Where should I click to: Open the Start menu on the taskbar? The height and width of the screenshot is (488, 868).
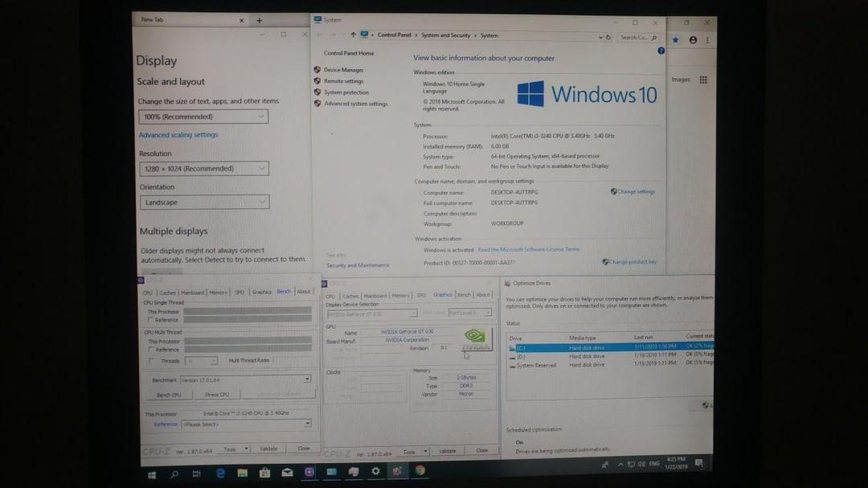[152, 474]
